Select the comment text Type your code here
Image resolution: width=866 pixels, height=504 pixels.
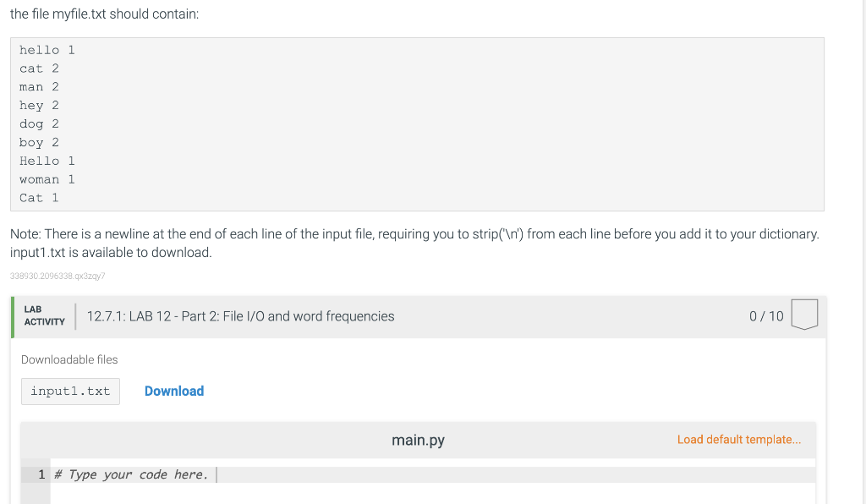click(130, 474)
